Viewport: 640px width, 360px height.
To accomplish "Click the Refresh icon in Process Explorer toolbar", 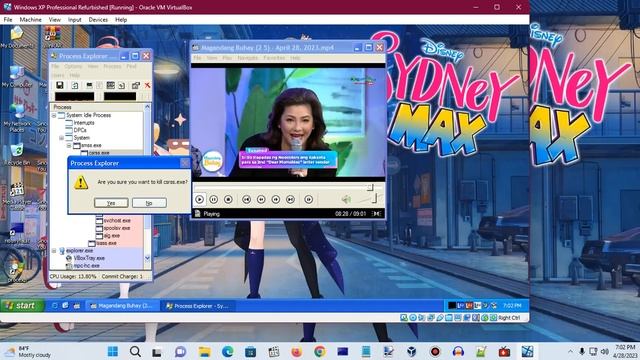I will point(75,85).
